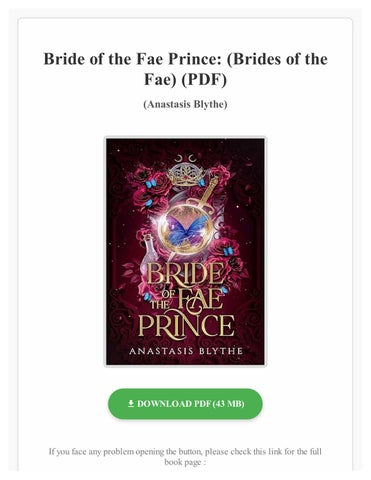Click the large purple butterfly in orb
Viewport: 371px width, 480px height.
point(185,230)
